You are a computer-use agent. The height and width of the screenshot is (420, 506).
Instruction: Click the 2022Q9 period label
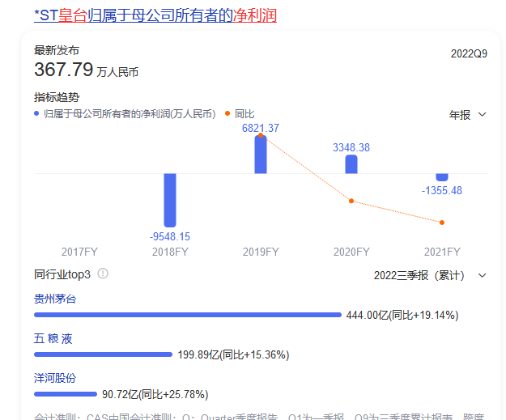click(469, 53)
